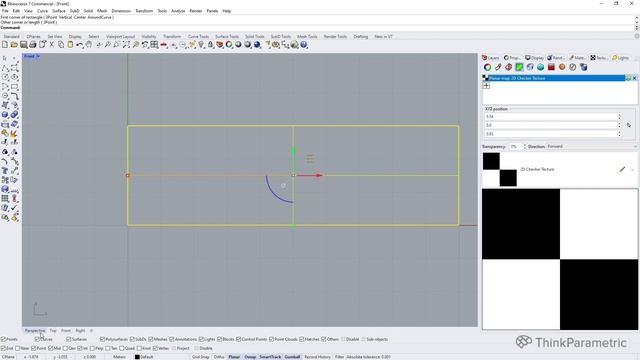
Task: Select the Pan hand tool
Action: click(89, 45)
